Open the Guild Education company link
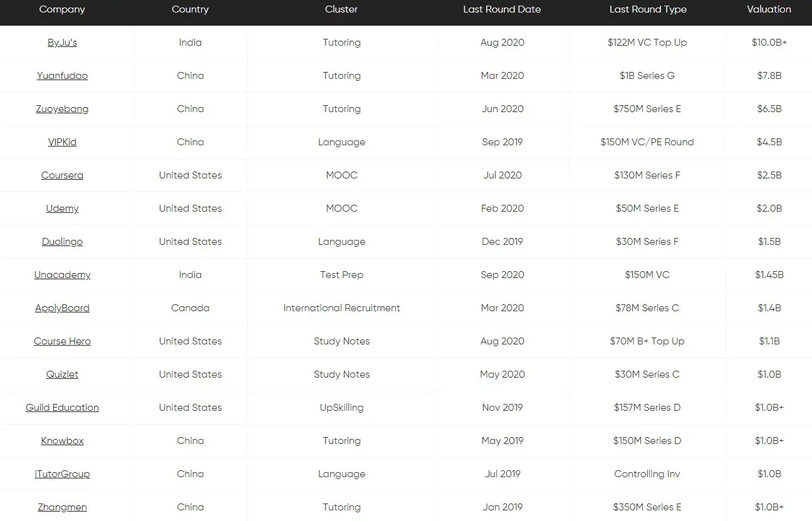812x521 pixels. (x=62, y=408)
